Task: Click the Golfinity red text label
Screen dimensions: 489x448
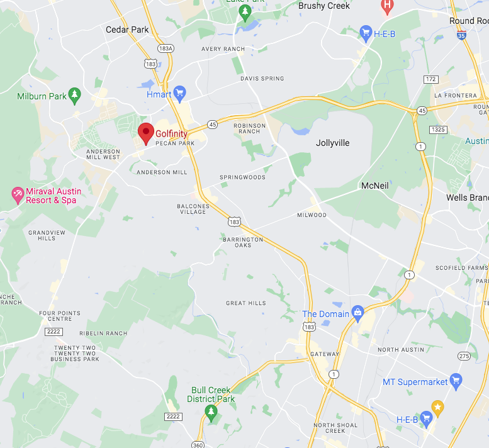Action: coord(171,134)
